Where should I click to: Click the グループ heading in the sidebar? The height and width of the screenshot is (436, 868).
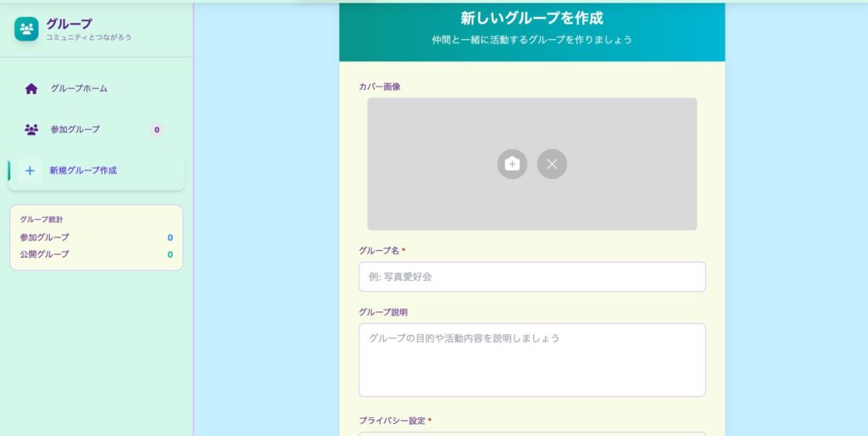(x=69, y=24)
